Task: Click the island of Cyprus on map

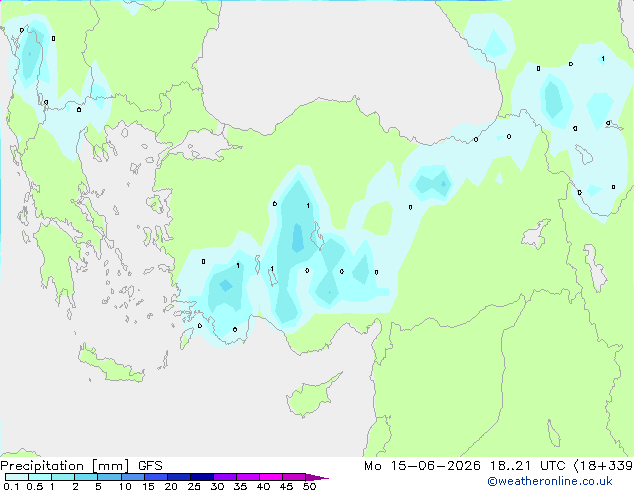Action: pos(311,397)
